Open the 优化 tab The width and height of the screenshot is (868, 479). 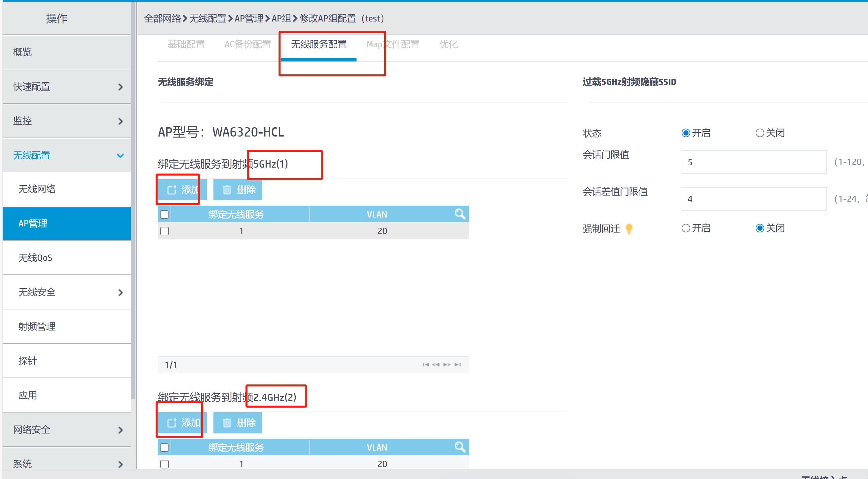[448, 44]
